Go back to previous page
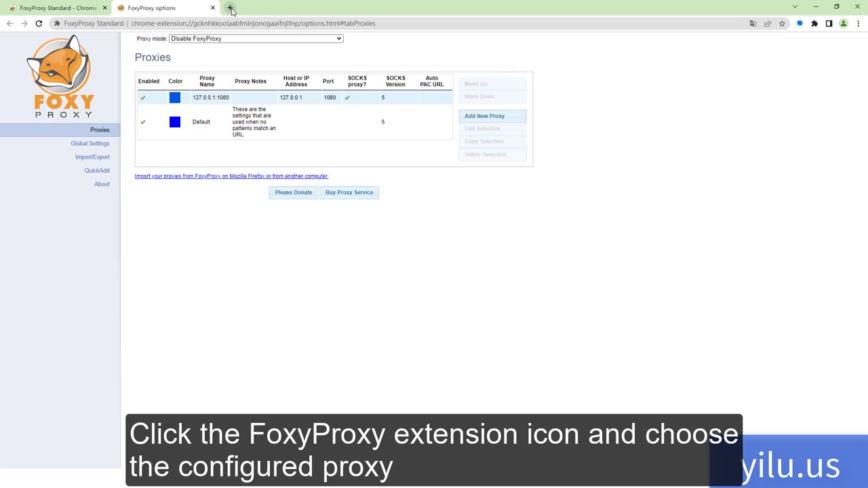This screenshot has width=868, height=488. [x=9, y=23]
